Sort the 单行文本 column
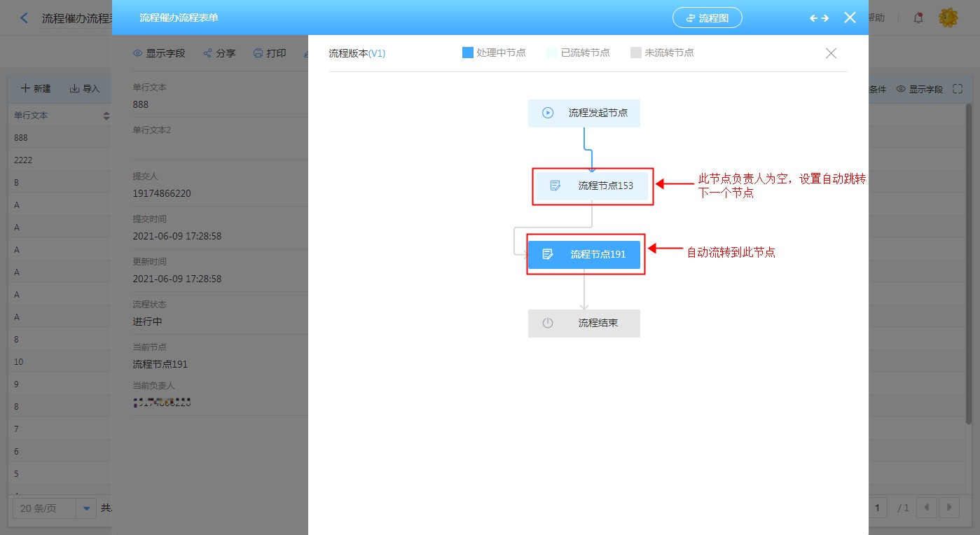980x535 pixels. click(x=106, y=116)
